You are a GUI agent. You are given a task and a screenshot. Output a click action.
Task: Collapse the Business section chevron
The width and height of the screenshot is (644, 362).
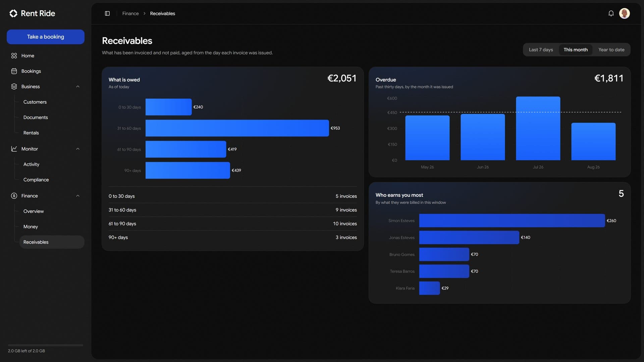[78, 86]
